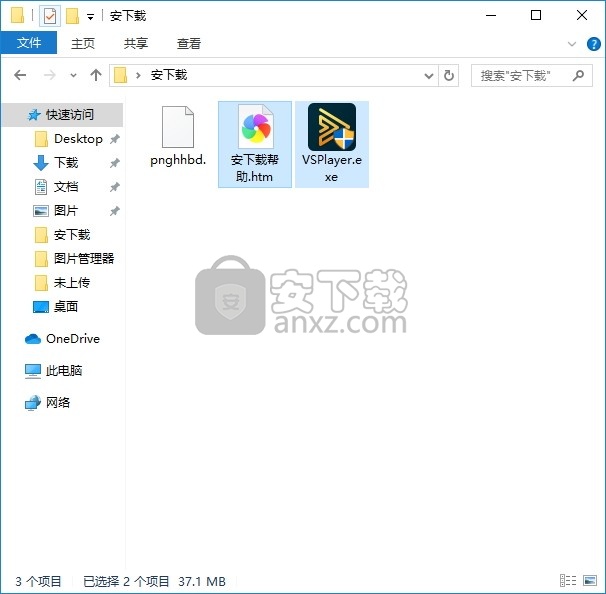606x594 pixels.
Task: Click the pin icon beside Desktop
Action: click(x=114, y=139)
